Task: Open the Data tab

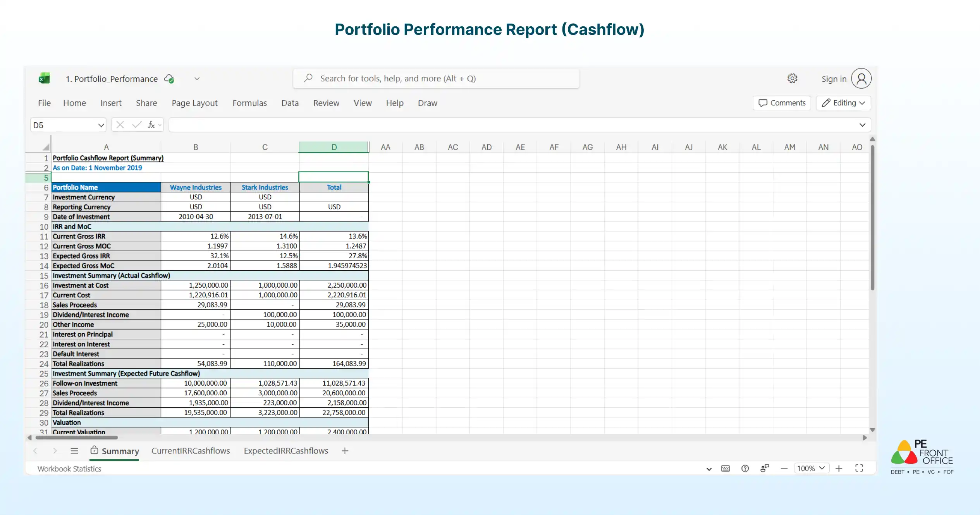Action: (290, 103)
